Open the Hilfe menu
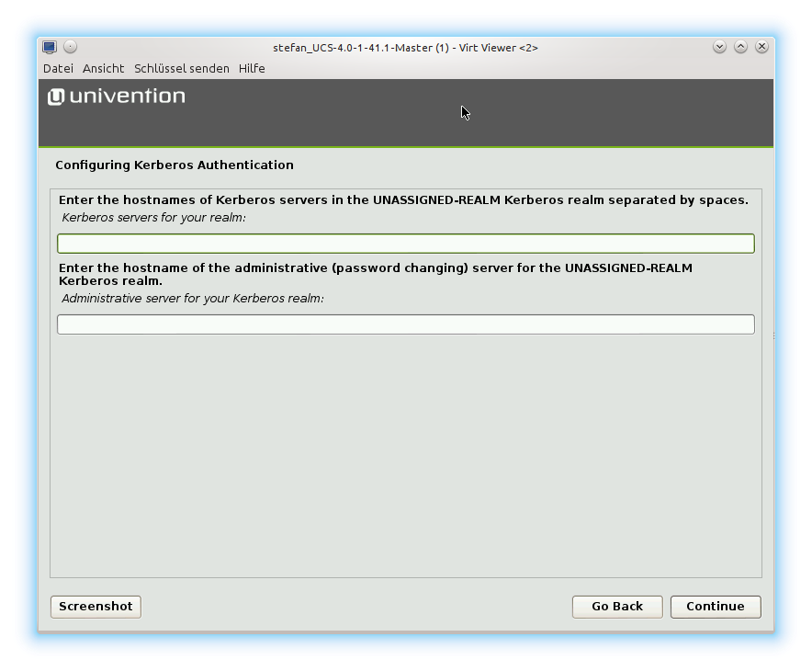 click(252, 69)
